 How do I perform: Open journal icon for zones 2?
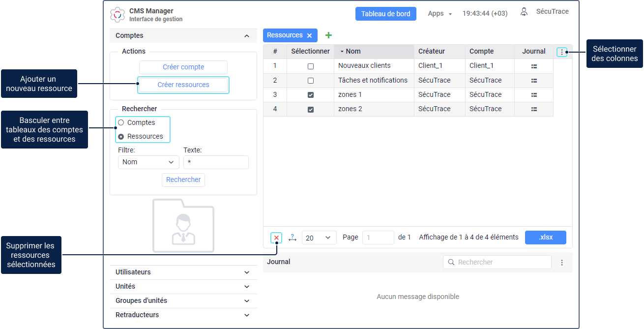pyautogui.click(x=534, y=109)
